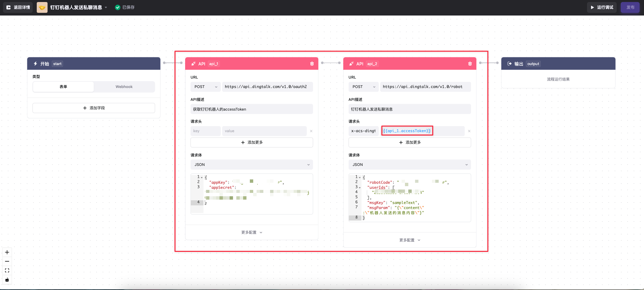Click the api_2 URL input field
This screenshot has width=644, height=290.
tap(426, 87)
